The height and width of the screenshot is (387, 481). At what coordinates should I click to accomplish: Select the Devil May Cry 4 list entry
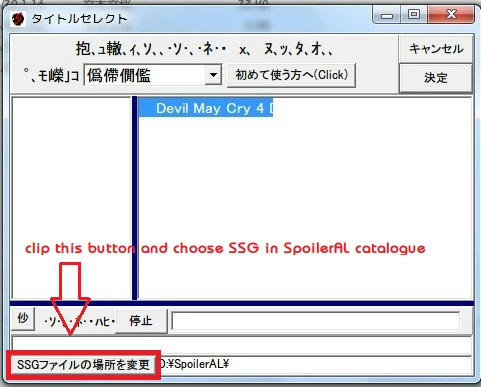tap(206, 108)
